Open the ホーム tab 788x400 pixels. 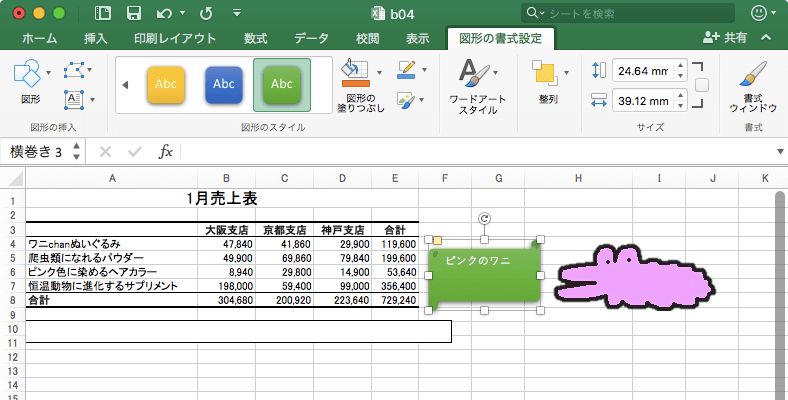pyautogui.click(x=40, y=38)
